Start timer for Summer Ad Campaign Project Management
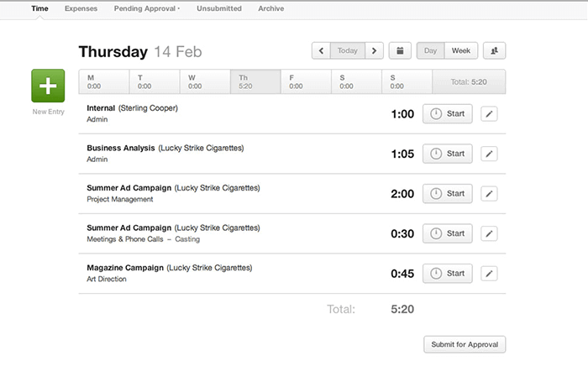Image resolution: width=588 pixels, height=366 pixels. pos(447,194)
